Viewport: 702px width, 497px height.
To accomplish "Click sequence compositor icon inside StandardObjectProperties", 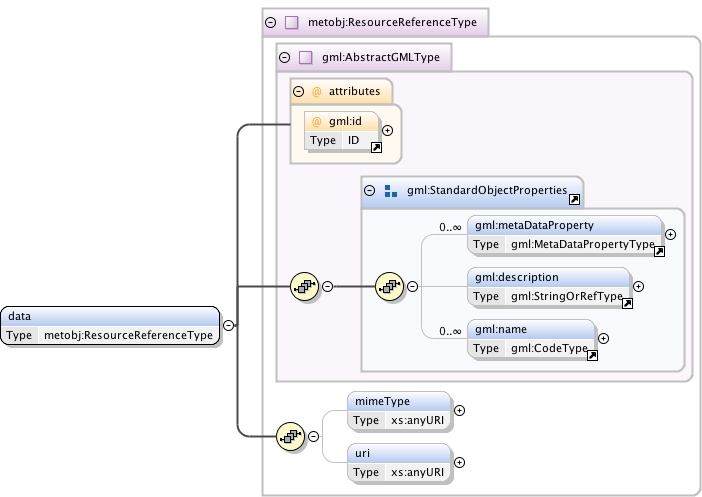I will pos(390,287).
